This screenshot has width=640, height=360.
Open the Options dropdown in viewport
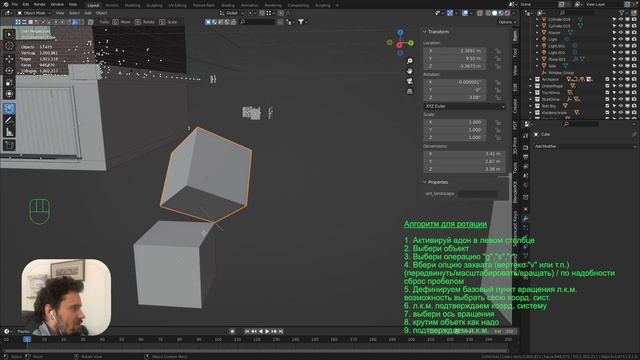tap(507, 22)
